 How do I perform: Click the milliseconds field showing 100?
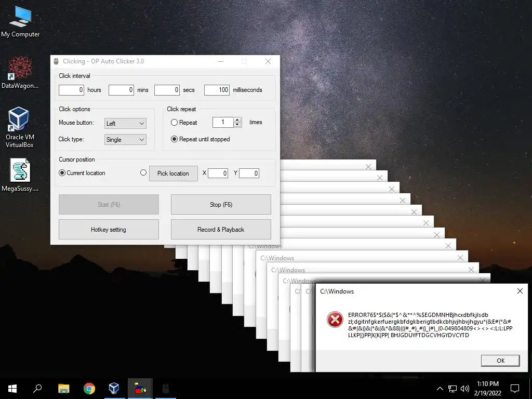click(x=217, y=90)
